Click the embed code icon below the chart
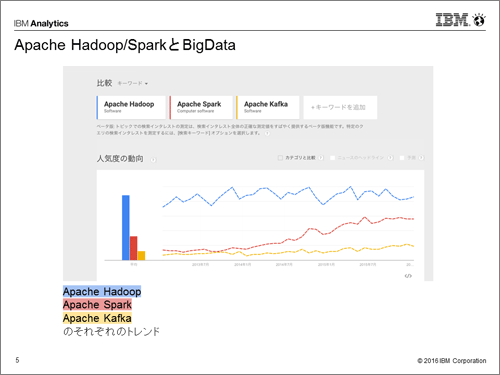The height and width of the screenshot is (375, 500). point(408,276)
